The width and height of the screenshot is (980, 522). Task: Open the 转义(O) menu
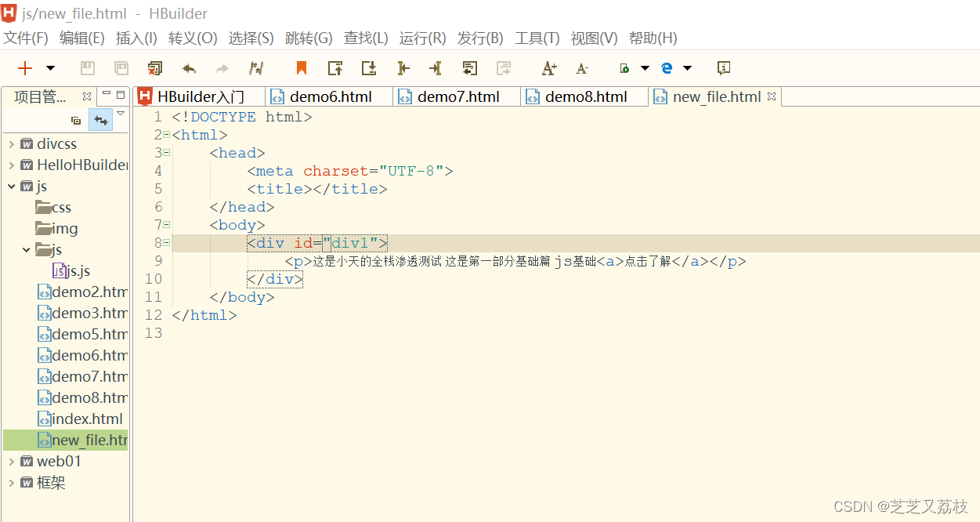click(x=193, y=38)
